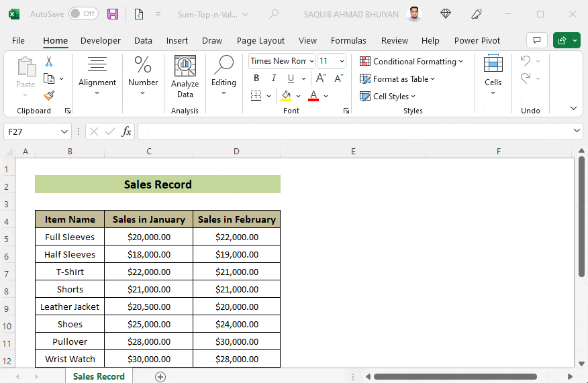
Task: Open the font size 11 dropdown
Action: tap(342, 61)
